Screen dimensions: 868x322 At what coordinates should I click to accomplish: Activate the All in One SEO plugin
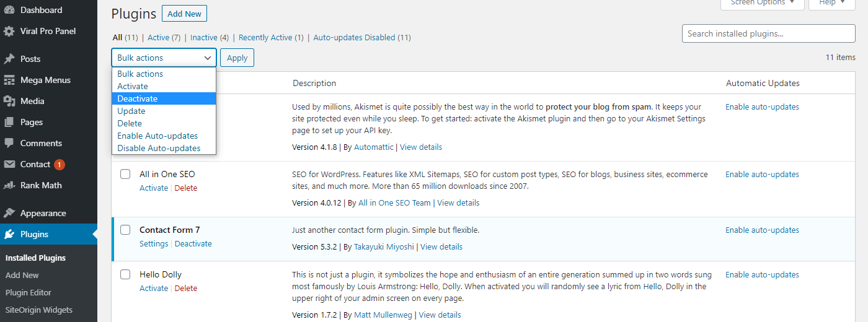pos(154,188)
